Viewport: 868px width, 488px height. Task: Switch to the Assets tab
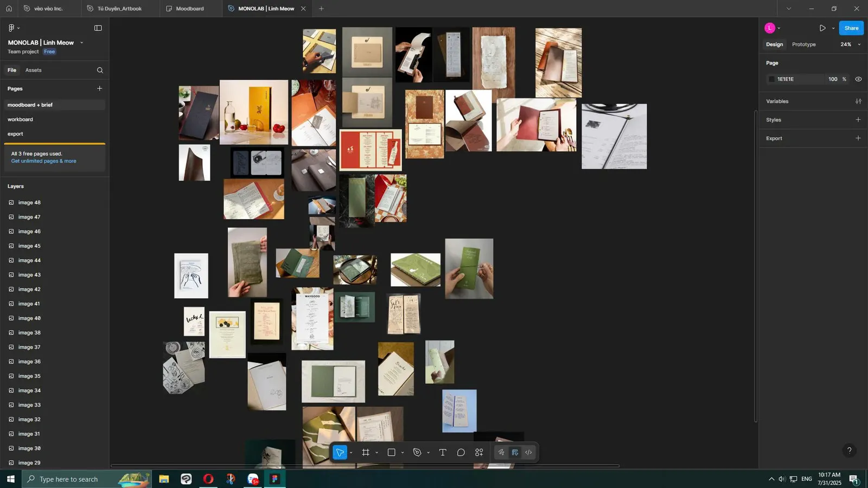(x=33, y=70)
